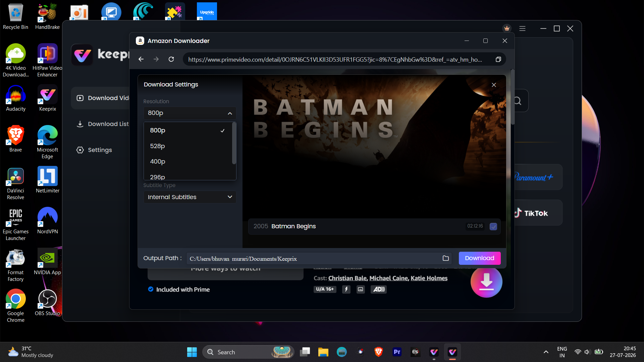This screenshot has width=644, height=362.
Task: Choose 528p resolution option
Action: (x=188, y=146)
